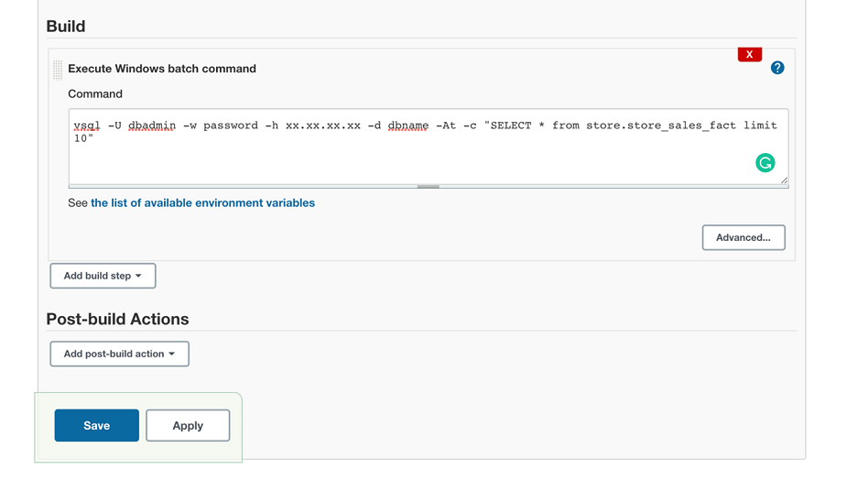Image resolution: width=868 pixels, height=480 pixels.
Task: Delete the build step with red X
Action: click(750, 54)
